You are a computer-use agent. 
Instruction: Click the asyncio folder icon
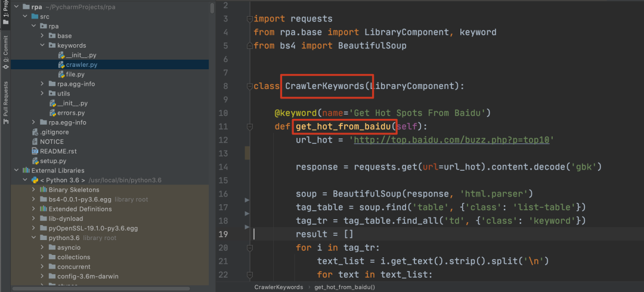point(52,248)
